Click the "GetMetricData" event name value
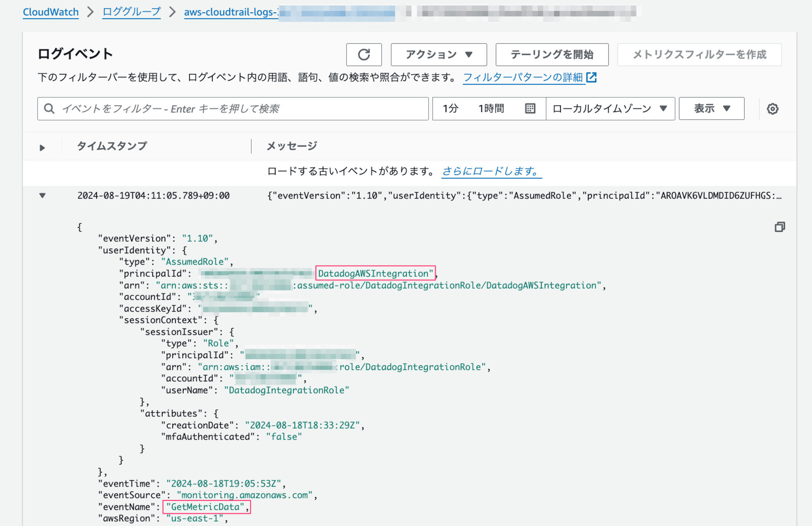Image resolution: width=812 pixels, height=526 pixels. (205, 507)
